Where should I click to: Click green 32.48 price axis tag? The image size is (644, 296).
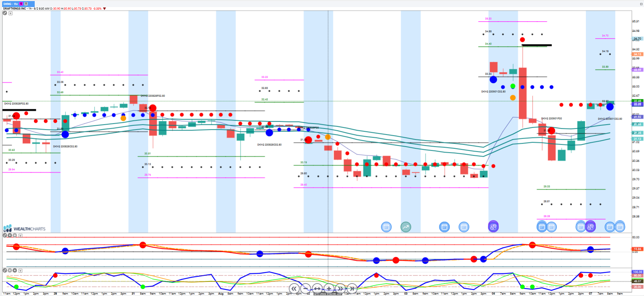click(638, 101)
